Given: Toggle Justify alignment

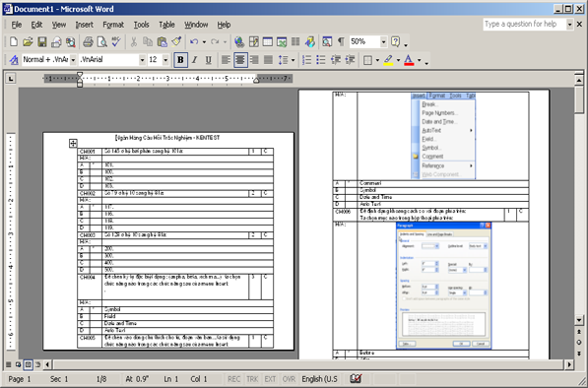Looking at the screenshot, I should tap(268, 60).
